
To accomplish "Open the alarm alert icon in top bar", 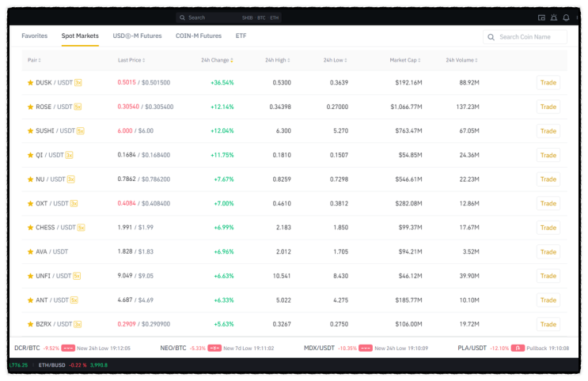I will point(554,17).
